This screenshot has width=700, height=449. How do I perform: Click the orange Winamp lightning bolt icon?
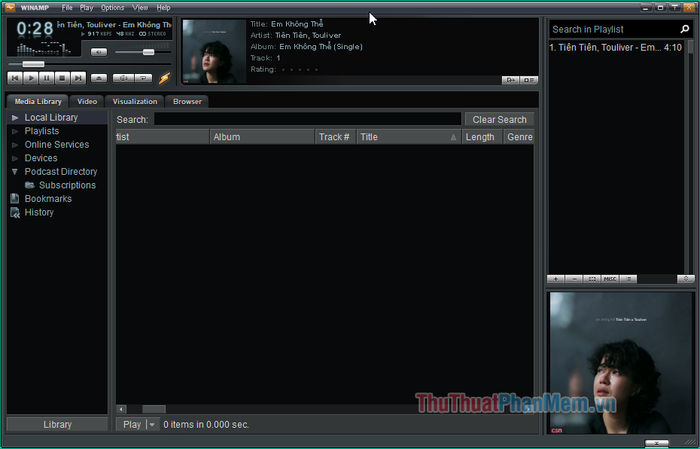[x=164, y=78]
